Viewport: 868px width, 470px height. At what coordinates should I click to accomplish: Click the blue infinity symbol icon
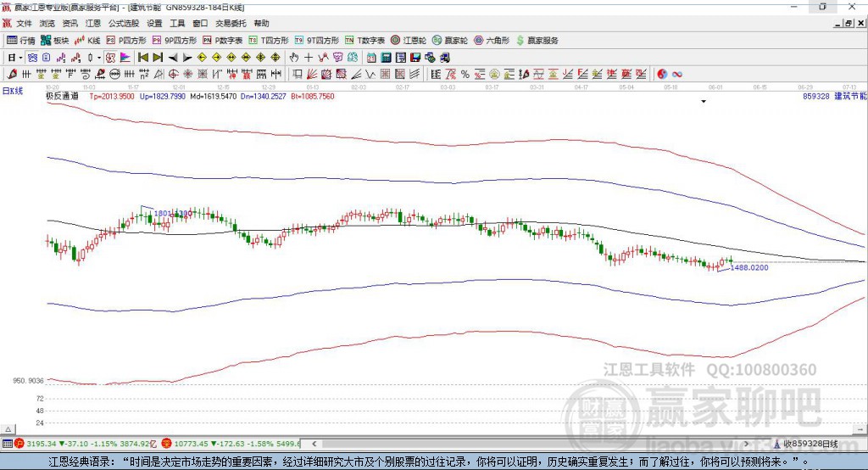677,75
